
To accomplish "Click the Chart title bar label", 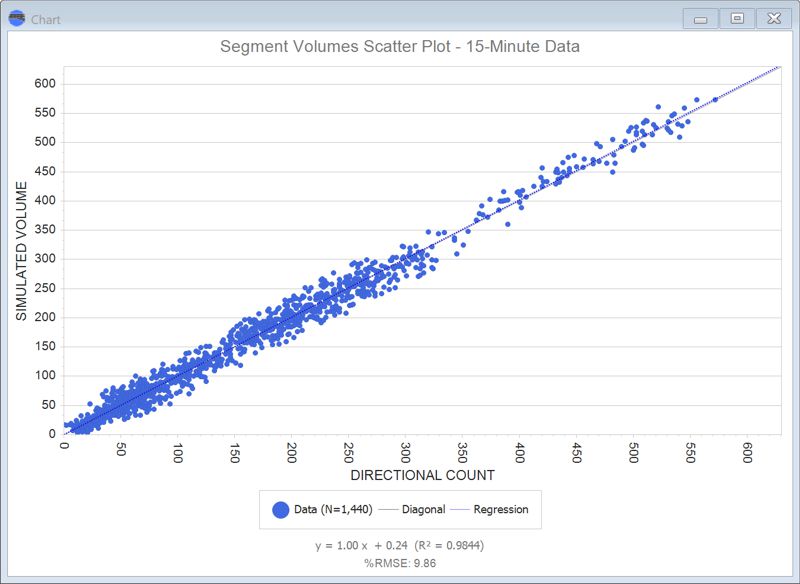I will coord(48,18).
